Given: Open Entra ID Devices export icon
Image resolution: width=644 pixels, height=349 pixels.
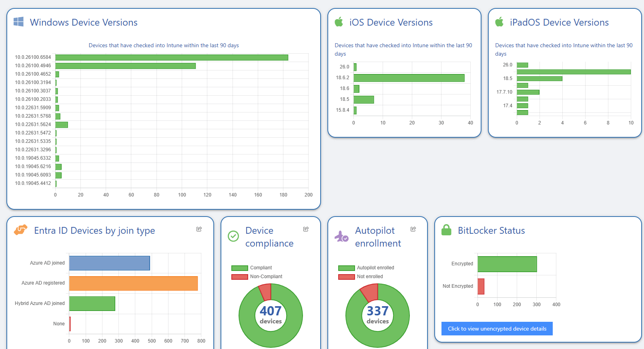Looking at the screenshot, I should pyautogui.click(x=199, y=229).
